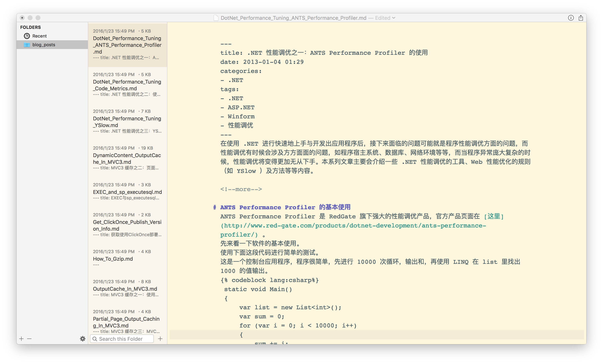The image size is (603, 364).
Task: Click the document proxy icon in title
Action: coord(216,18)
